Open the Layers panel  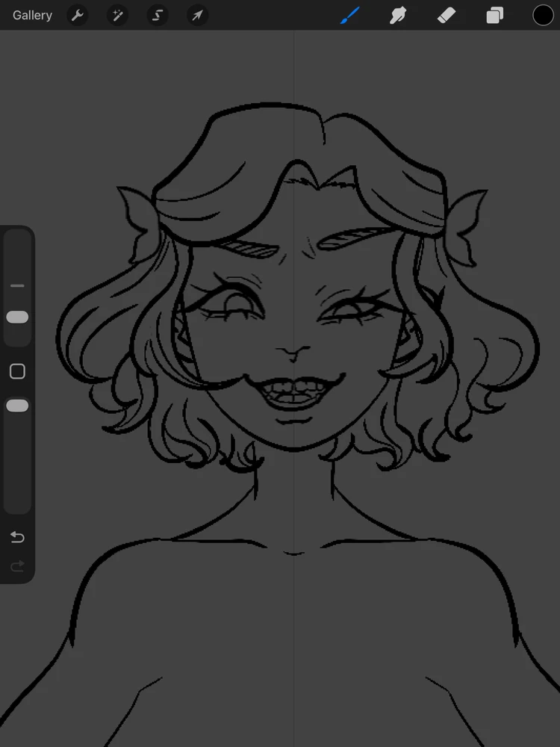pyautogui.click(x=495, y=15)
